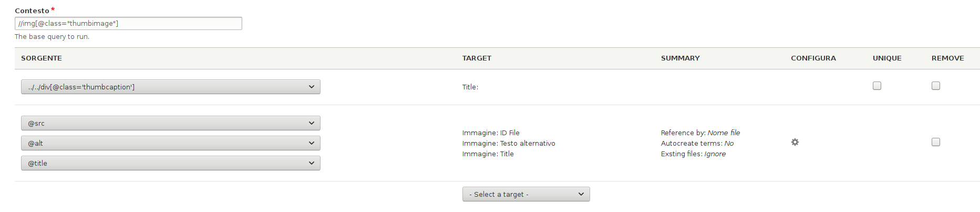Open the "Select a target" dropdown
The image size is (980, 212).
[x=526, y=194]
